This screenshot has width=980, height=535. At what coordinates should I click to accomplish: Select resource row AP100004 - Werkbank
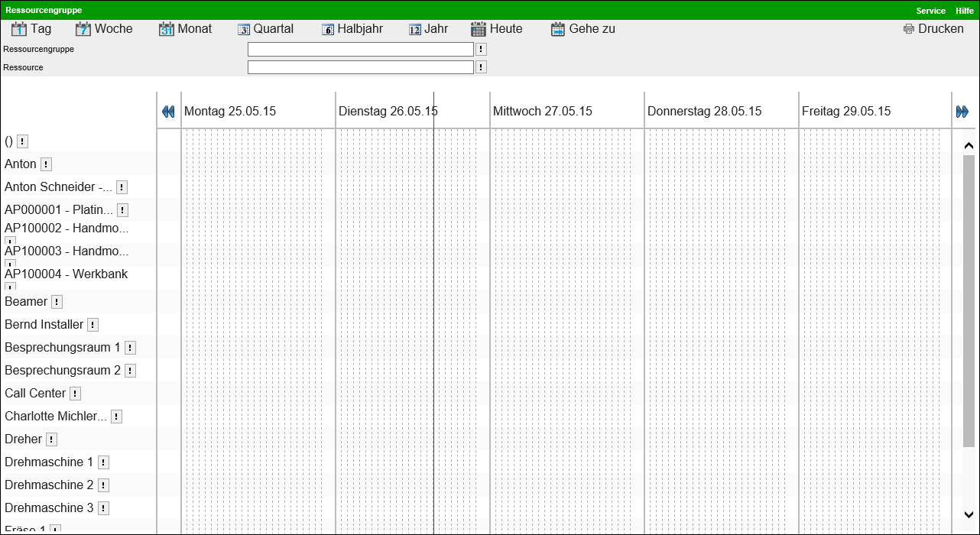click(x=66, y=274)
